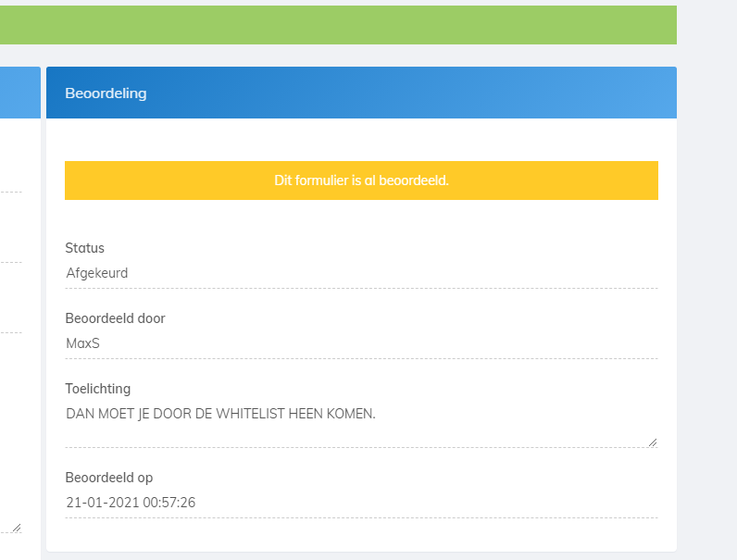This screenshot has height=560, width=737.
Task: Click the Status label
Action: [x=84, y=248]
